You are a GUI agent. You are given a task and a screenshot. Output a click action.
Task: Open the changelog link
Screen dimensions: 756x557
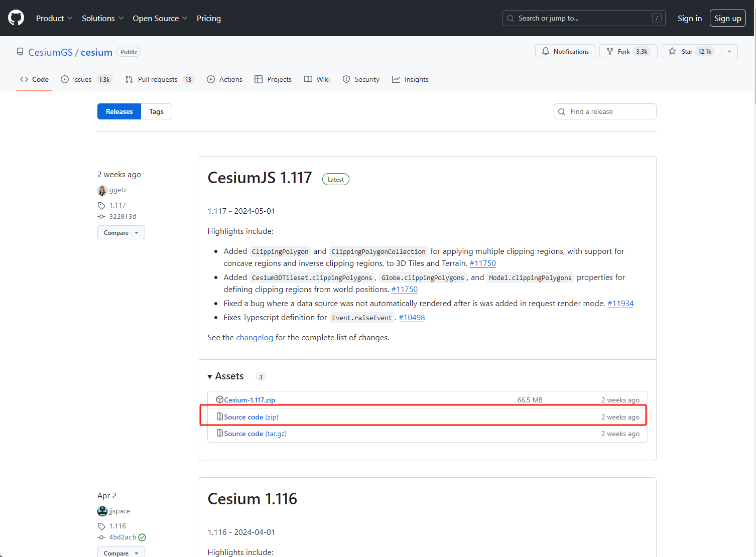[255, 338]
